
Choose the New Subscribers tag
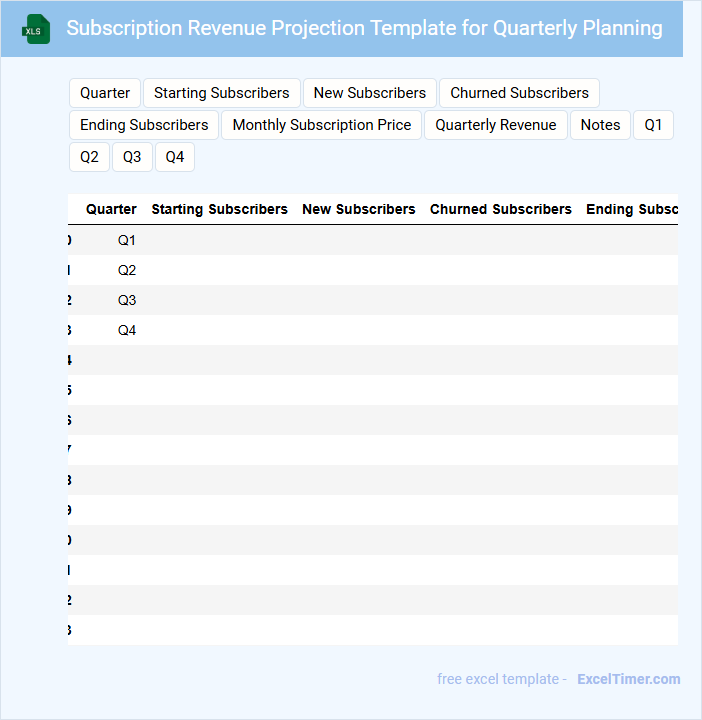pos(370,93)
